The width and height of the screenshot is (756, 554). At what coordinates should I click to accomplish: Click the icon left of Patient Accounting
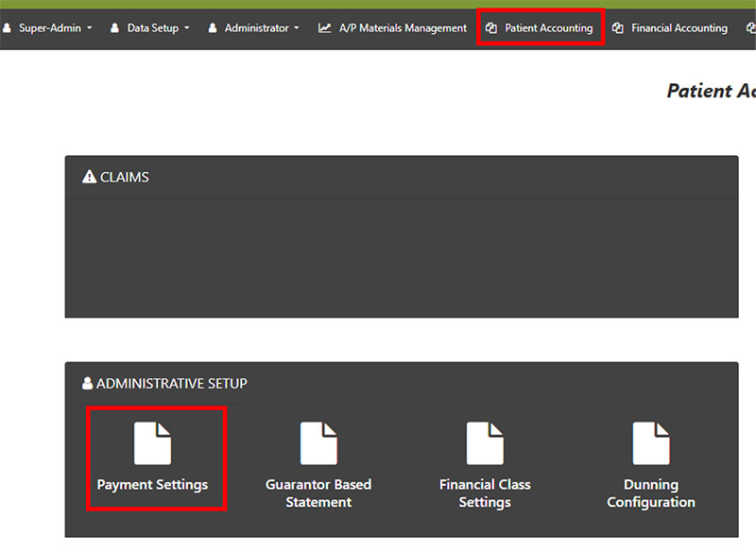(x=491, y=28)
